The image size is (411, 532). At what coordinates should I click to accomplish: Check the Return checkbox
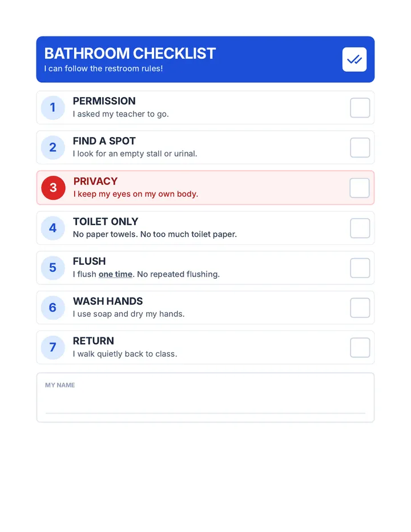tap(360, 348)
